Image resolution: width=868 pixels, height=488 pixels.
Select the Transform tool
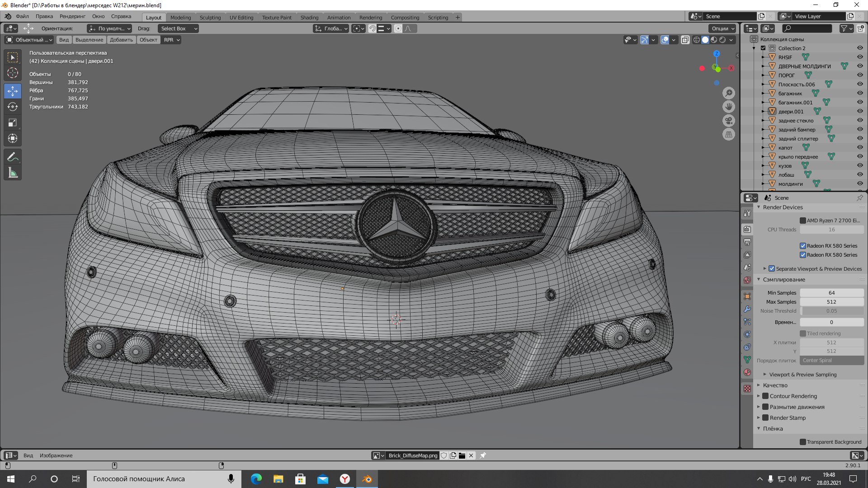pos(13,138)
